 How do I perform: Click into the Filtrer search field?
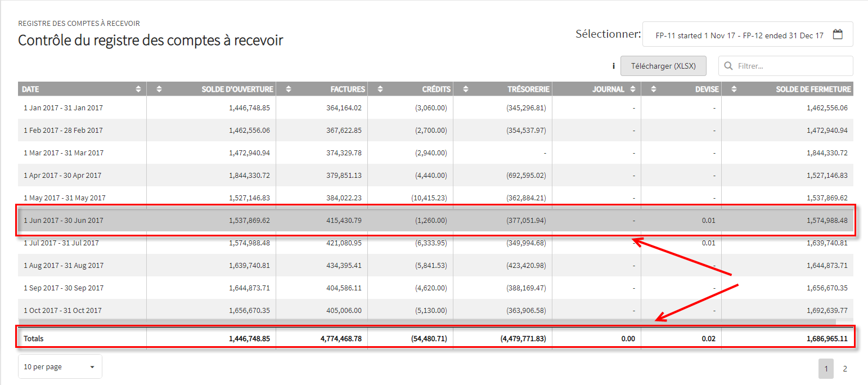tap(786, 66)
